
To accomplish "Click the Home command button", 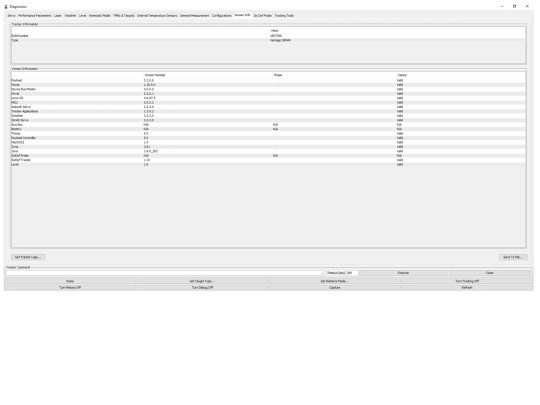I will [70, 281].
